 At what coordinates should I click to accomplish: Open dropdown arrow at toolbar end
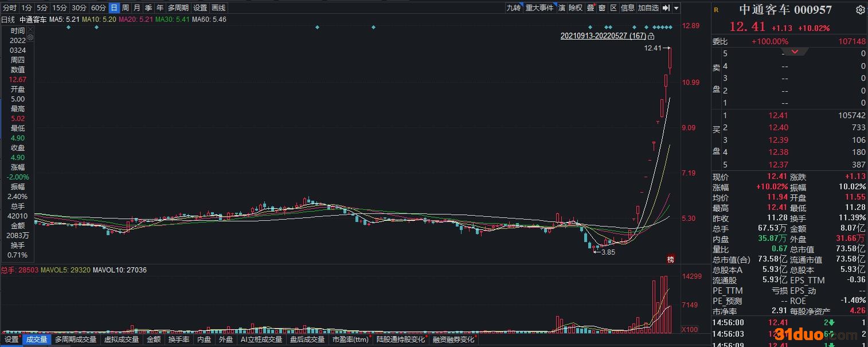click(677, 8)
